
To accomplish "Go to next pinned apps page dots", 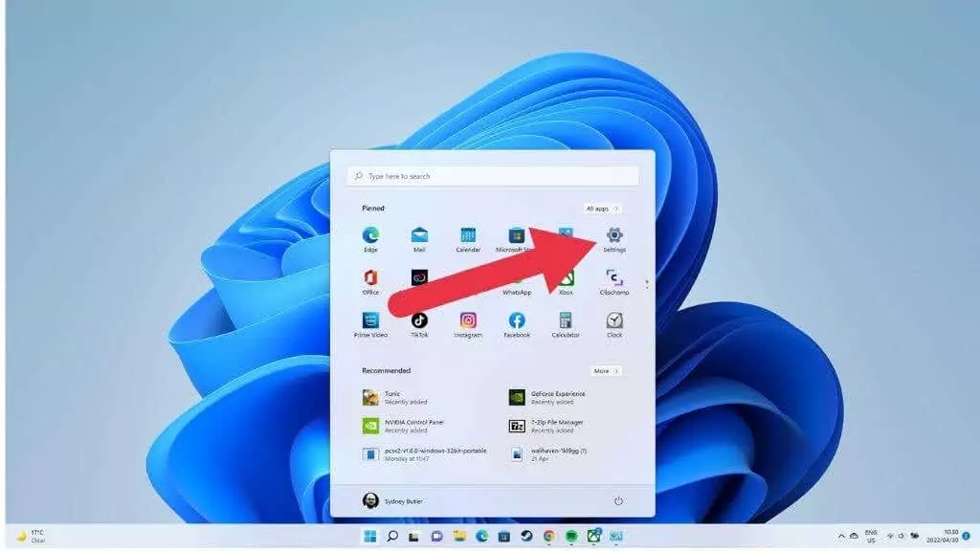I will click(647, 283).
